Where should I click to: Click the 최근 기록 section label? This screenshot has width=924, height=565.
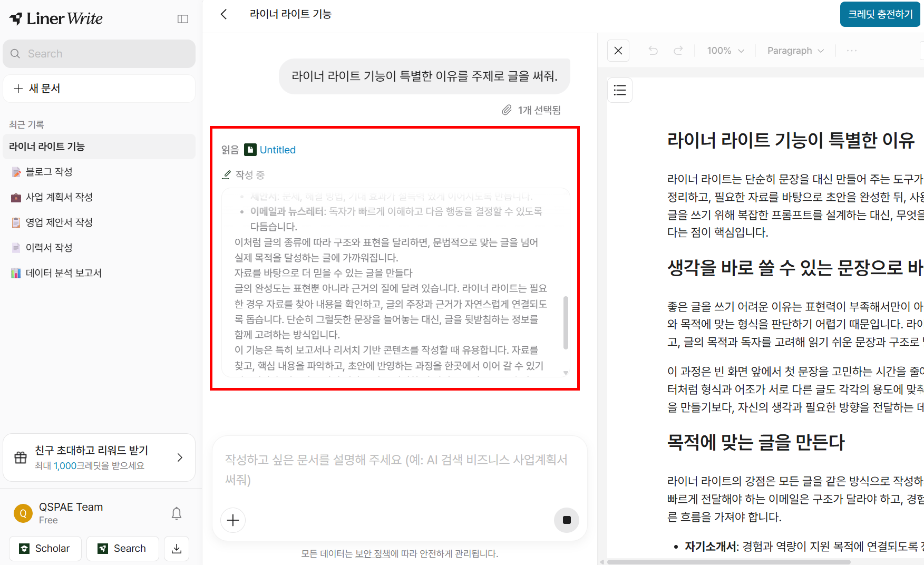pyautogui.click(x=26, y=125)
